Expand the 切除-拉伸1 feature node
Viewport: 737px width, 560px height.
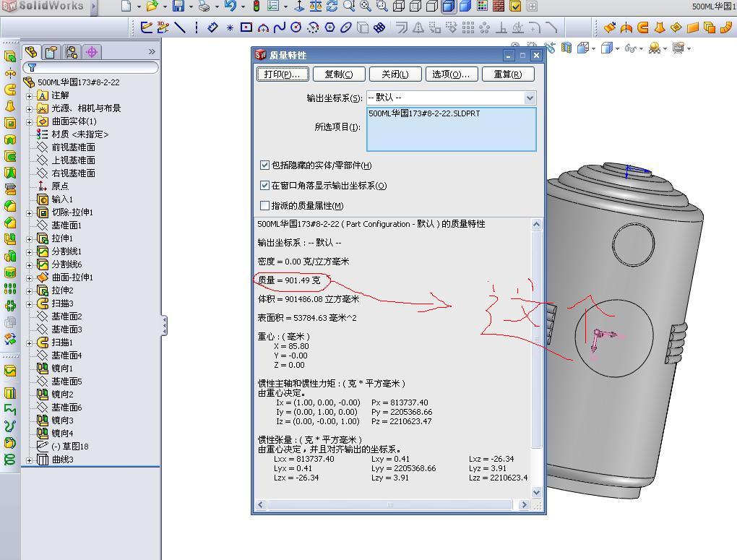(29, 213)
